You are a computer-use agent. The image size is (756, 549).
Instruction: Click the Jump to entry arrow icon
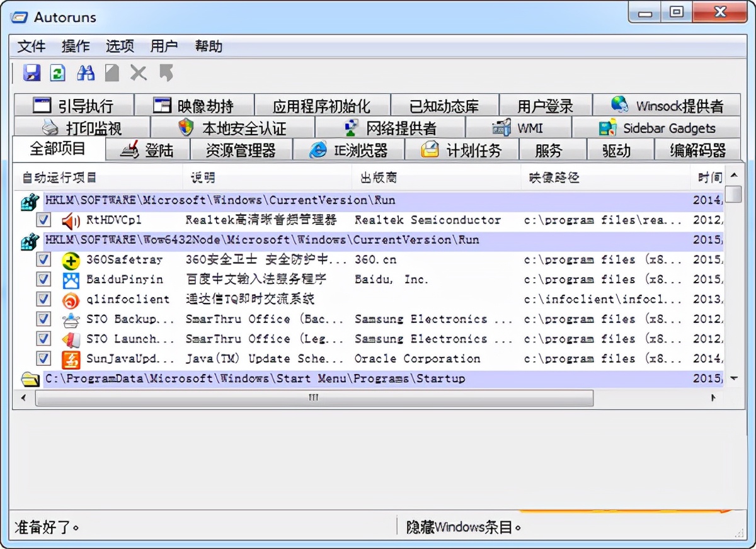(x=166, y=73)
